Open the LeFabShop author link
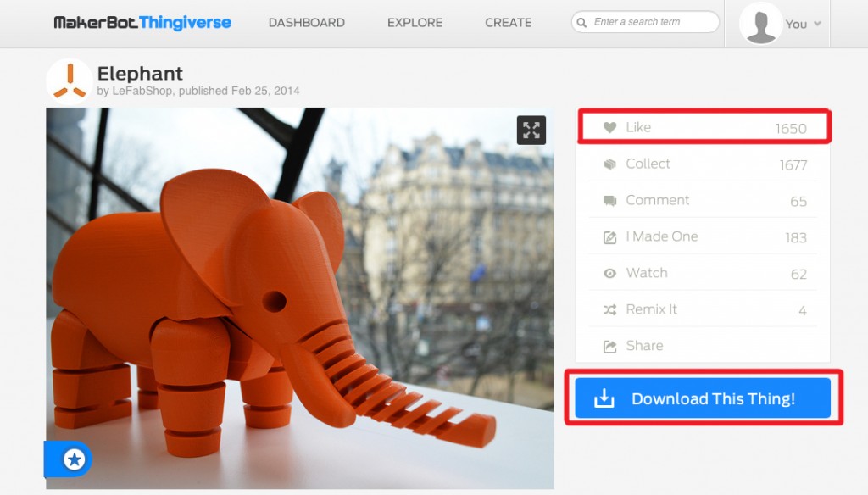This screenshot has width=868, height=495. coord(142,91)
